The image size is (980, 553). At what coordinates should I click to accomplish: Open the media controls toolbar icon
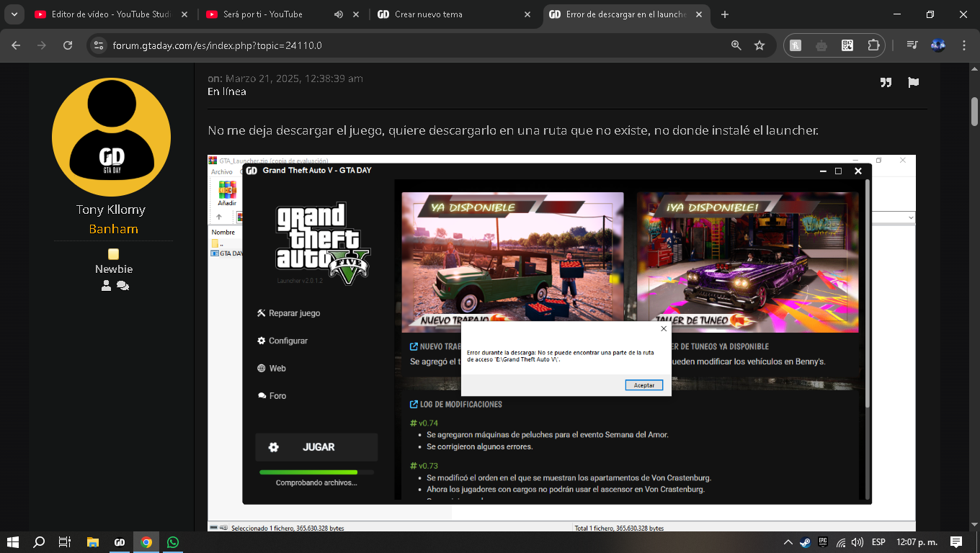click(912, 45)
